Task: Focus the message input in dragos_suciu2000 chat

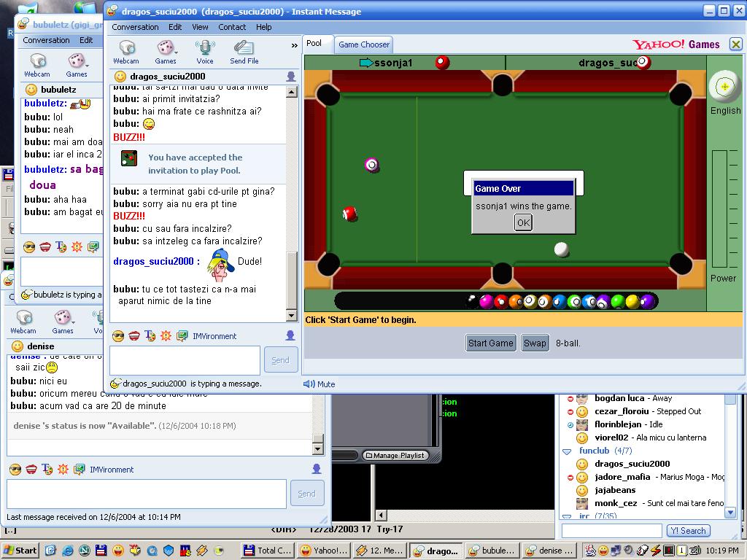Action: (185, 360)
